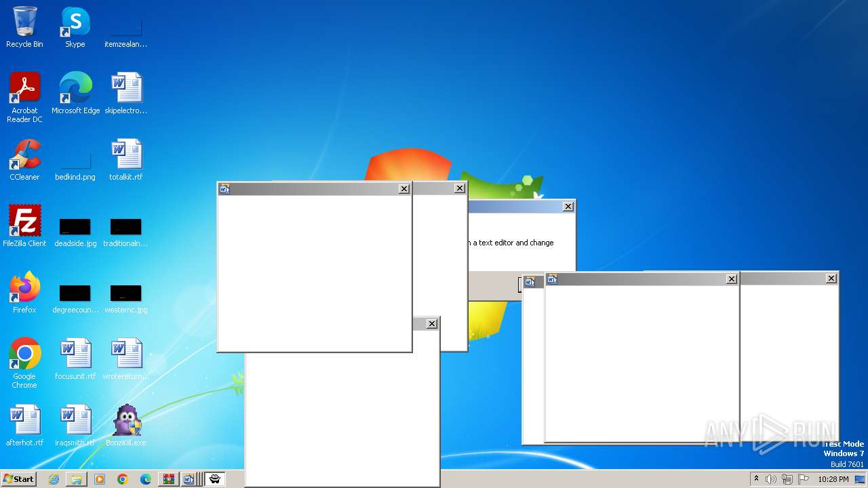Image resolution: width=868 pixels, height=488 pixels.
Task: Switch to the Word taskbar button
Action: pyautogui.click(x=190, y=479)
